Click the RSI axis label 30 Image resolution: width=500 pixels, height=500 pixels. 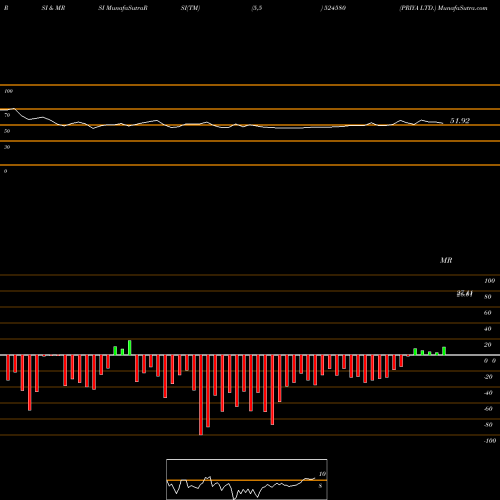pyautogui.click(x=7, y=147)
